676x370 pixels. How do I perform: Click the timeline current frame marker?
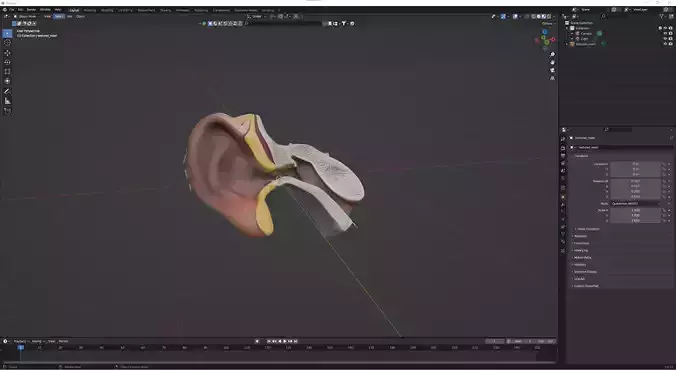coord(20,347)
